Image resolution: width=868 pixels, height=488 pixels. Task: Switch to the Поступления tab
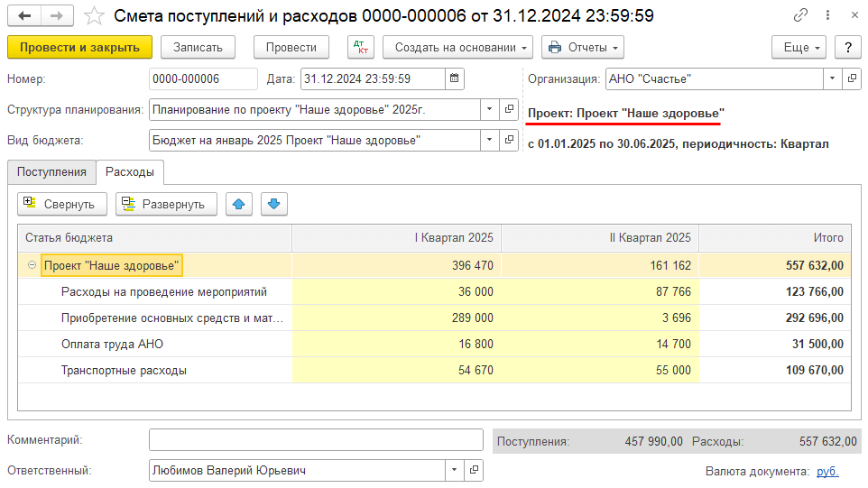[52, 172]
